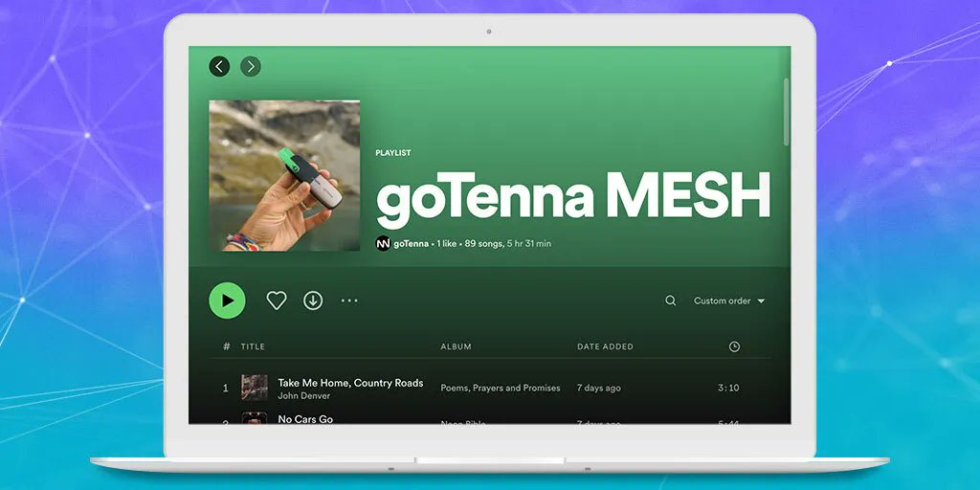Viewport: 980px width, 490px height.
Task: Open the goTenna profile link
Action: 411,244
